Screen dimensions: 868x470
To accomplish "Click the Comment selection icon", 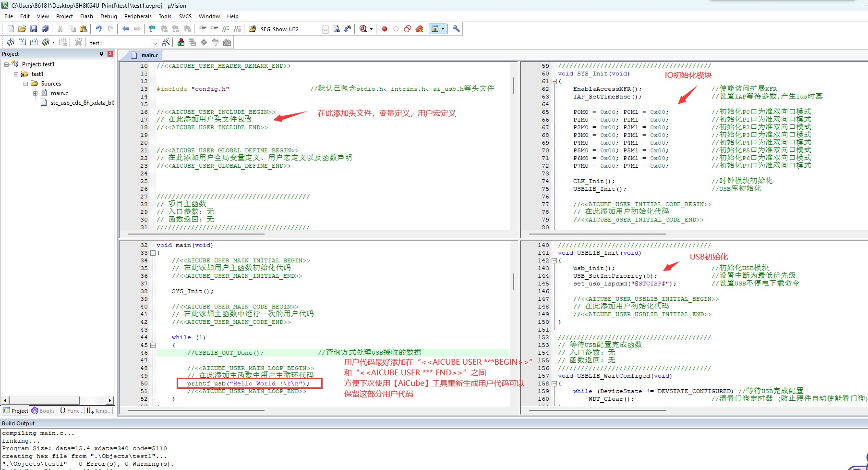I will coord(226,29).
